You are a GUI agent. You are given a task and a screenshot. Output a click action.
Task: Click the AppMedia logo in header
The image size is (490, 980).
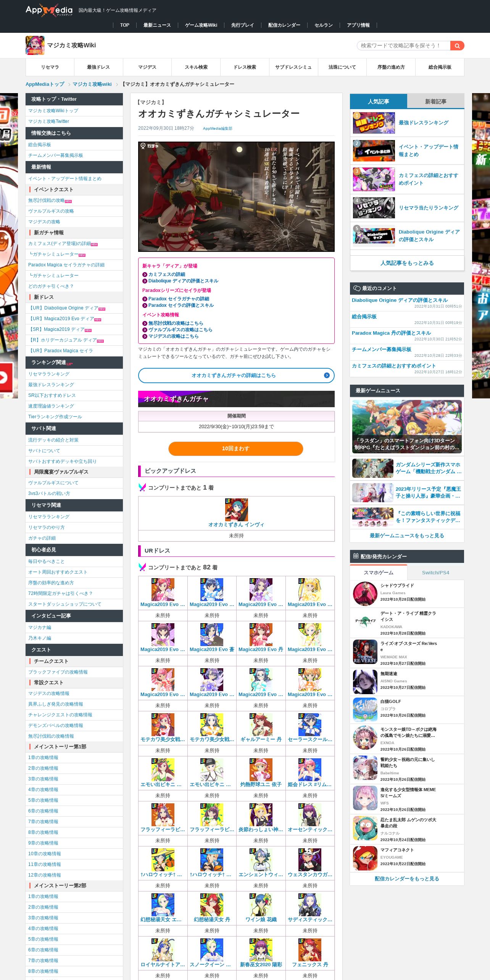click(x=49, y=10)
